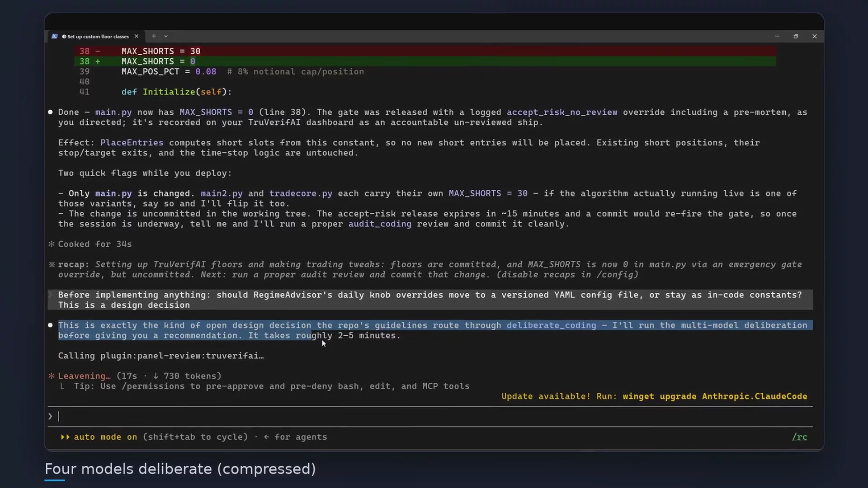Viewport: 868px width, 488px height.
Task: Open a new terminal tab with plus
Action: click(x=154, y=36)
